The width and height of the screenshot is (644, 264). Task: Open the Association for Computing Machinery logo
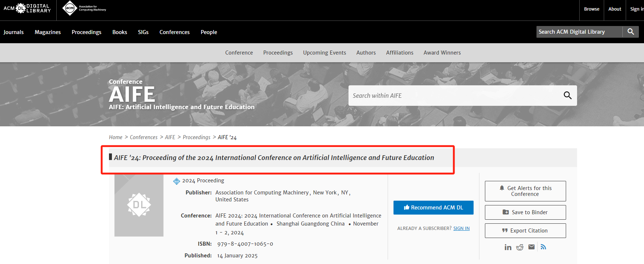click(x=84, y=8)
